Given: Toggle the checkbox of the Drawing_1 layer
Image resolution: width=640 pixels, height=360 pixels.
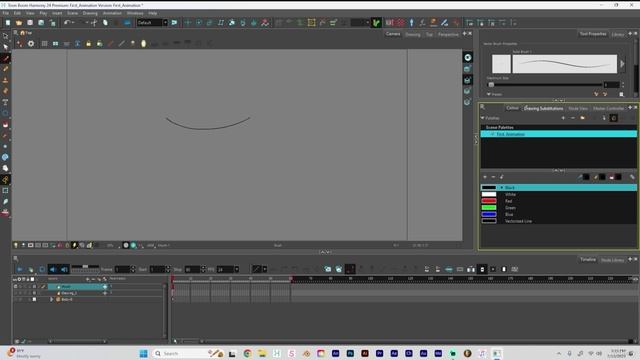Looking at the screenshot, I should [34, 293].
